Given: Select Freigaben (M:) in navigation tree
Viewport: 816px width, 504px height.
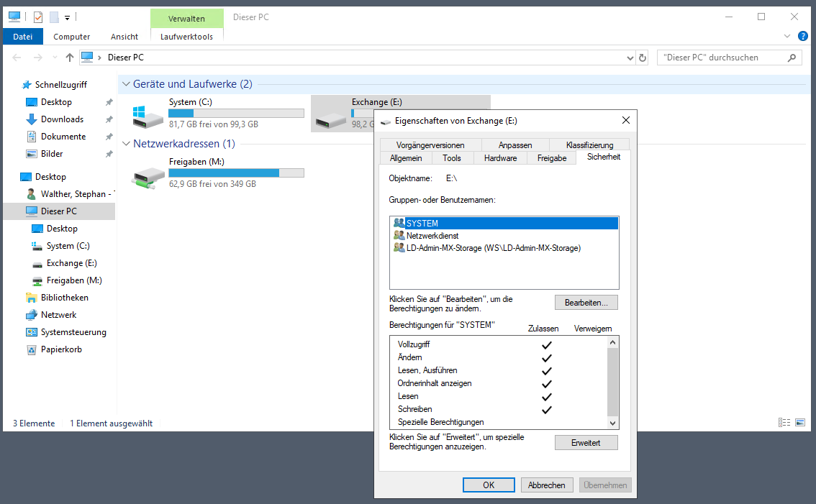Looking at the screenshot, I should tap(74, 280).
